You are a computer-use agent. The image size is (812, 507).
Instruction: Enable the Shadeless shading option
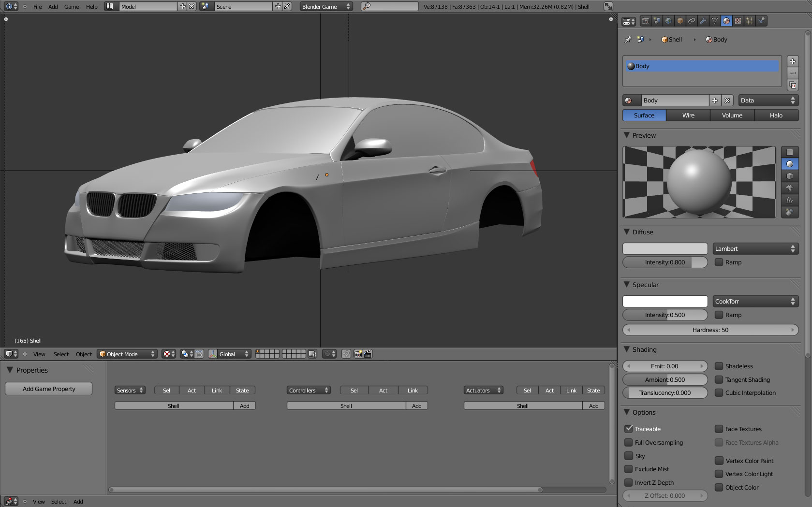point(719,366)
